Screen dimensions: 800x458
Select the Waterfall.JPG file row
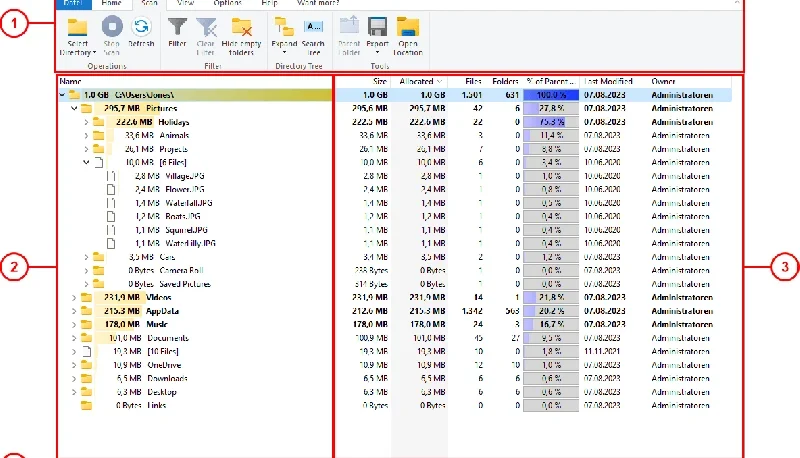click(x=189, y=203)
